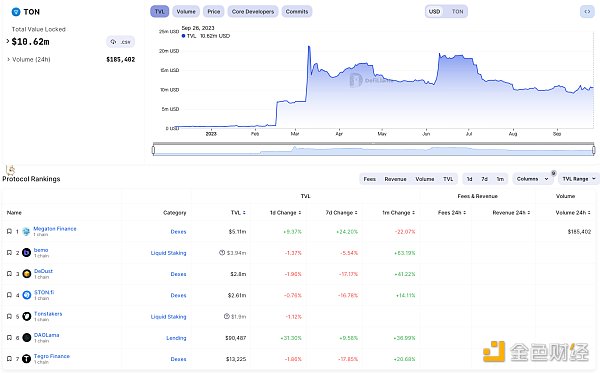Click the STON.fi protocol logo
Viewport: 600px width, 373px height.
(26, 295)
